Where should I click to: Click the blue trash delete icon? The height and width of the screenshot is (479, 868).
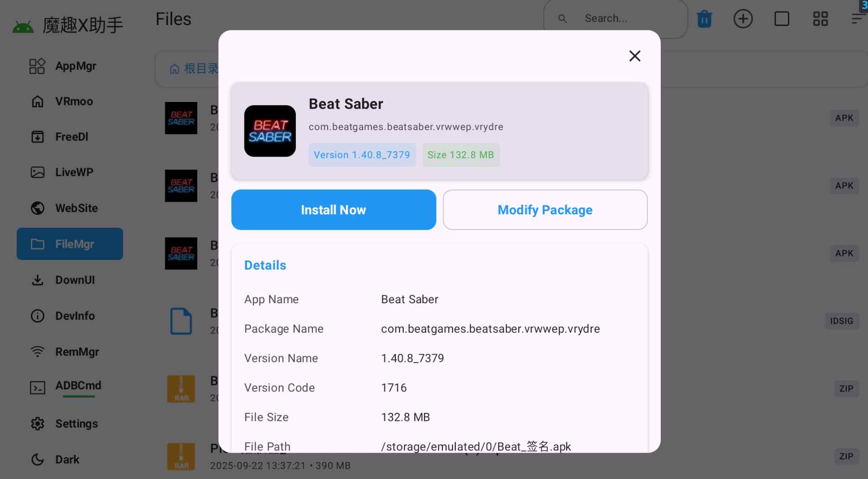click(x=704, y=19)
